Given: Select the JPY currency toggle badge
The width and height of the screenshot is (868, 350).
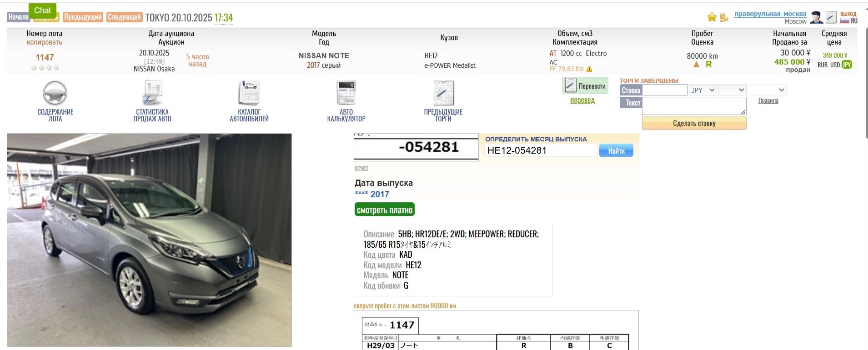Looking at the screenshot, I should (847, 65).
